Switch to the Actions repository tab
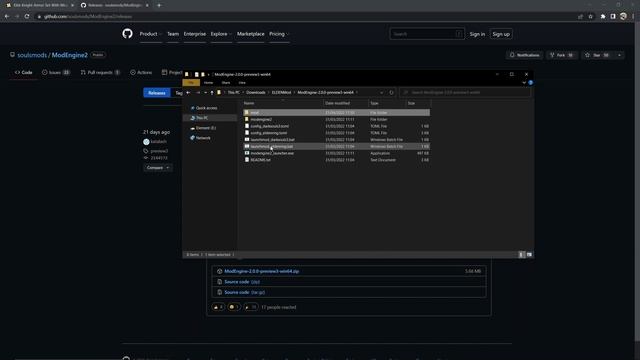The width and height of the screenshot is (640, 360). (x=141, y=72)
